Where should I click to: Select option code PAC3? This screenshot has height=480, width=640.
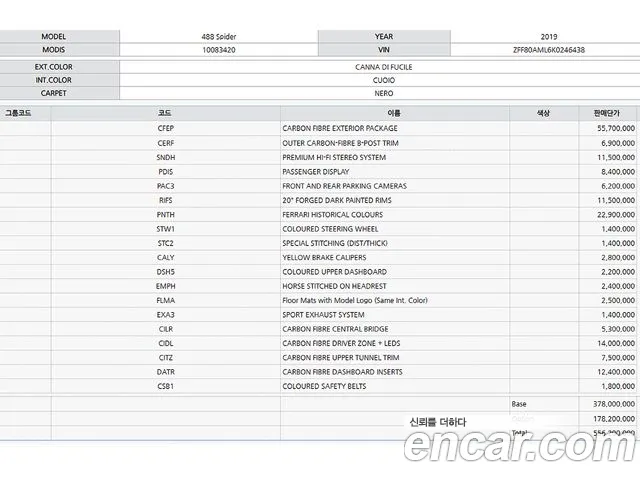click(166, 186)
